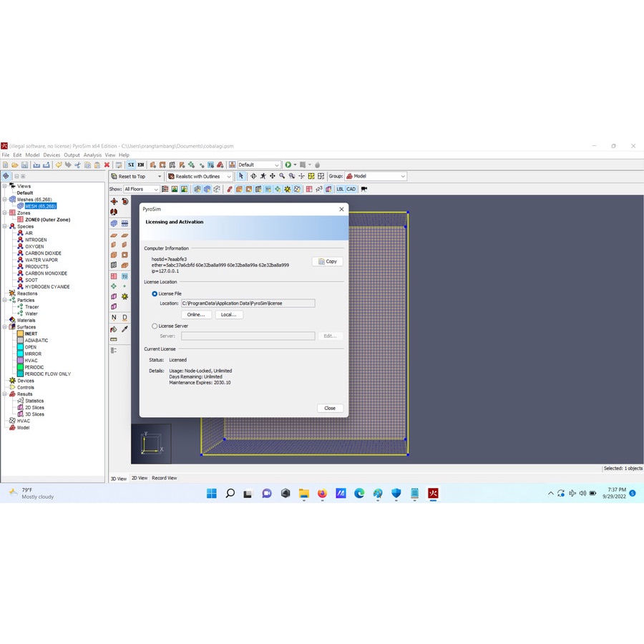The width and height of the screenshot is (644, 644).
Task: Click the scissors Cut icon
Action: [x=77, y=165]
